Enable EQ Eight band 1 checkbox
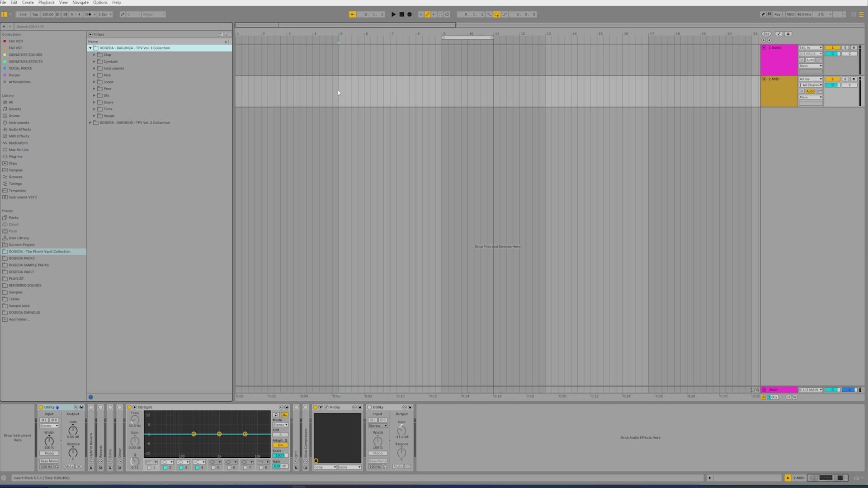868x488 pixels. point(149,468)
